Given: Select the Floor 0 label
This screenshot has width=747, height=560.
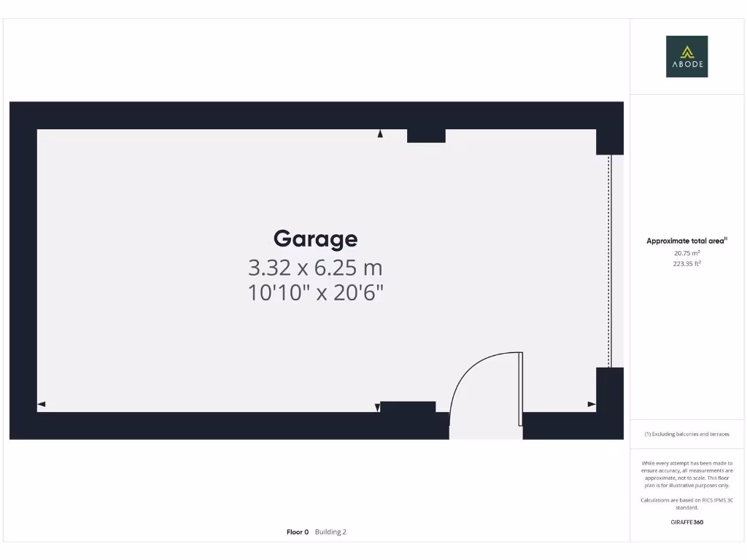Looking at the screenshot, I should (x=298, y=532).
